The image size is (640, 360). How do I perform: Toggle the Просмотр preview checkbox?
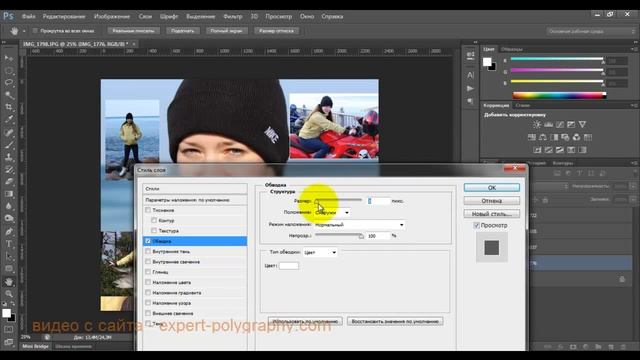coord(476,225)
